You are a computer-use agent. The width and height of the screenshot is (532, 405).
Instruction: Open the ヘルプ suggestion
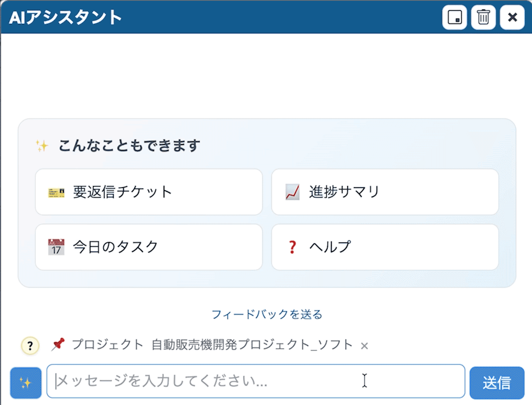click(x=385, y=247)
